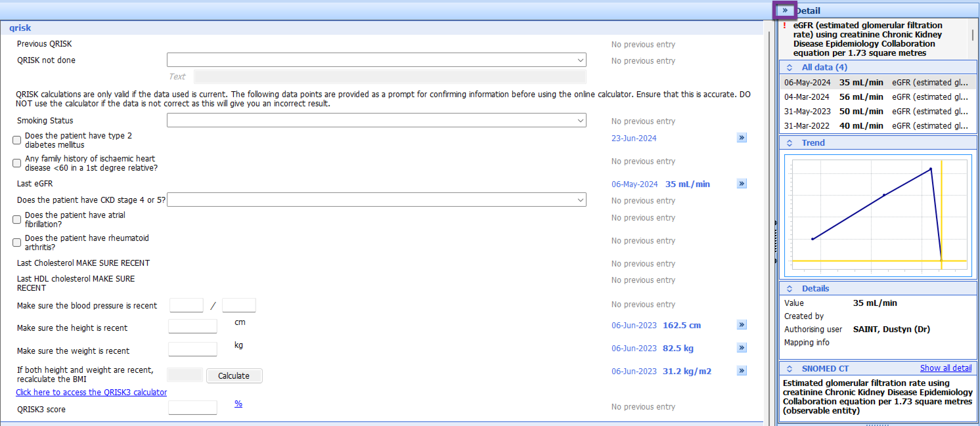Viewport: 980px width, 426px height.
Task: Click authorising user SAINT, Dustyn (Dr)
Action: [891, 330]
